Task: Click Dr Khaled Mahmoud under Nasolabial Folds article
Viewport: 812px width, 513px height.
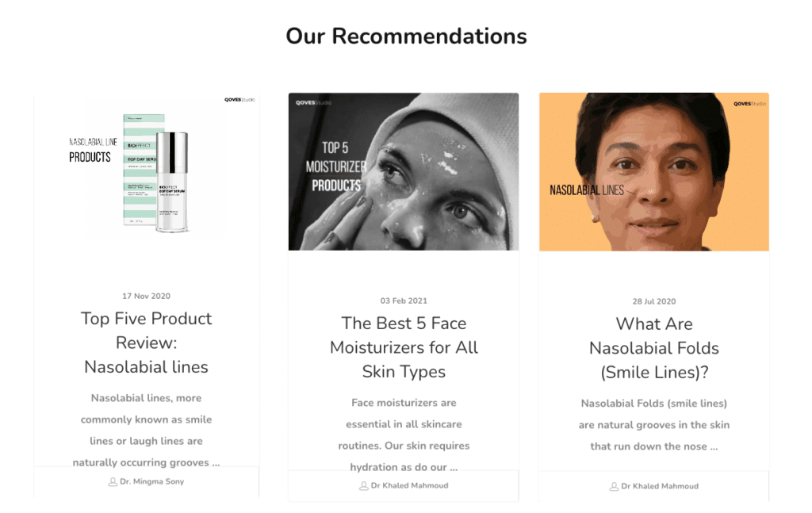Action: 660,486
